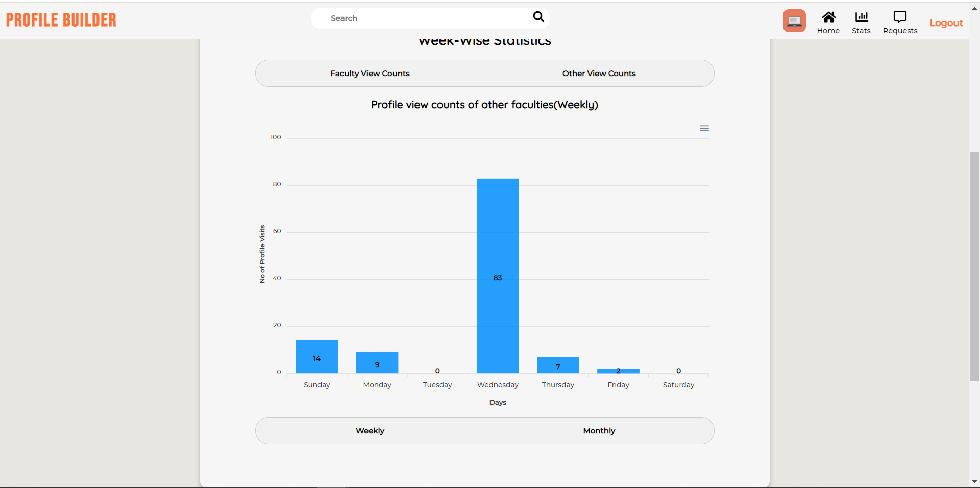Image resolution: width=980 pixels, height=488 pixels.
Task: Toggle the Monthly statistics view
Action: tap(599, 430)
